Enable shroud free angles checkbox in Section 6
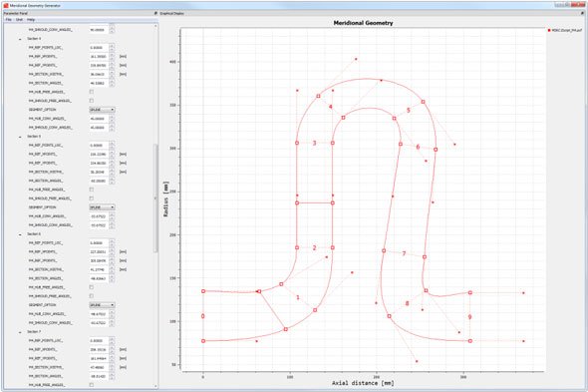This screenshot has width=588, height=392. tap(92, 296)
